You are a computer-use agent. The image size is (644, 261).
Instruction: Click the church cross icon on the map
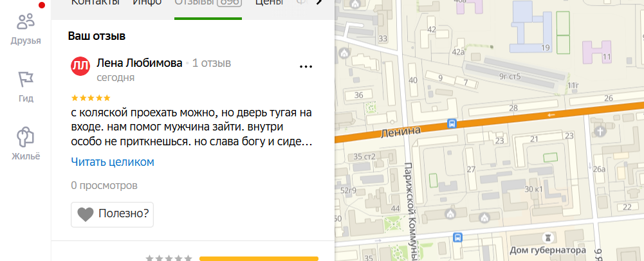pyautogui.click(x=600, y=132)
